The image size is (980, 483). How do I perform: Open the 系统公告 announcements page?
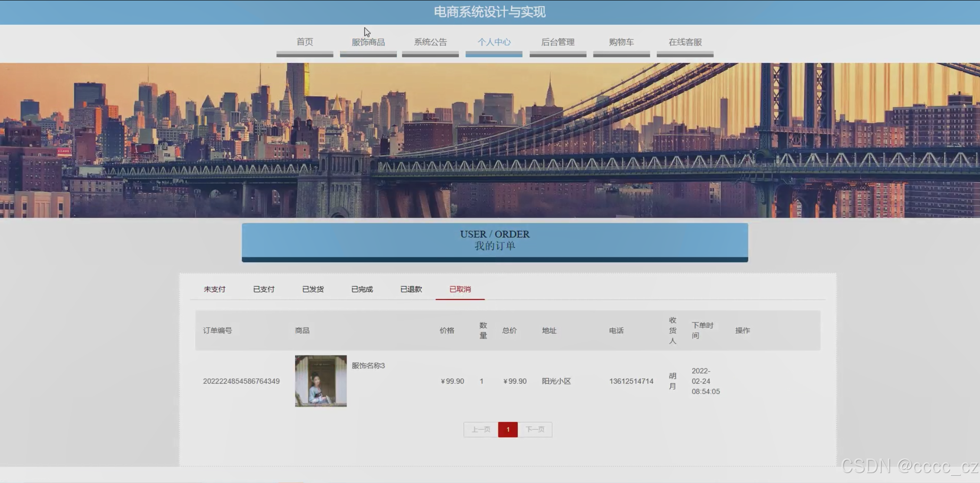430,42
